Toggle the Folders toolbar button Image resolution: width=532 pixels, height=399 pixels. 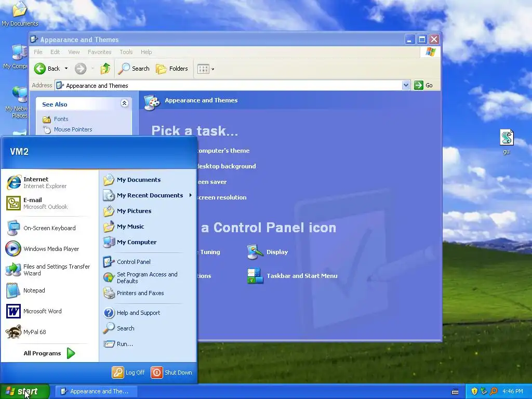pos(171,69)
